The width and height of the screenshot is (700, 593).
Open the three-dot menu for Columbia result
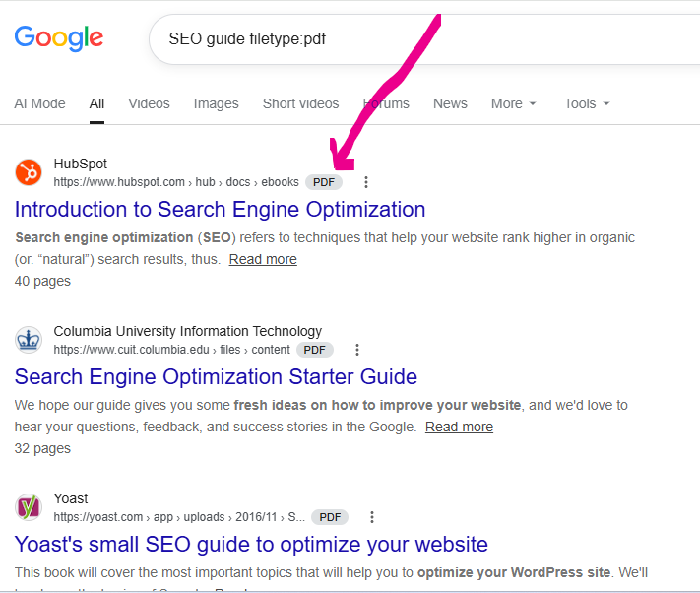click(x=357, y=350)
